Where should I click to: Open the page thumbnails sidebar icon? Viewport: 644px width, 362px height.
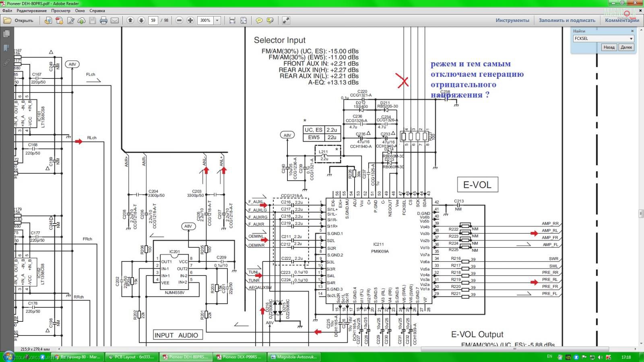pyautogui.click(x=6, y=34)
